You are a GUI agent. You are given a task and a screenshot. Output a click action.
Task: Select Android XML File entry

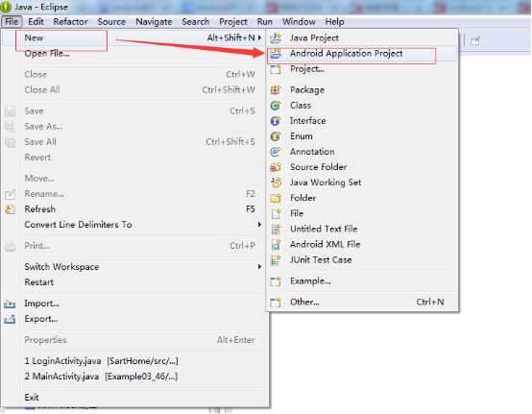point(362,244)
